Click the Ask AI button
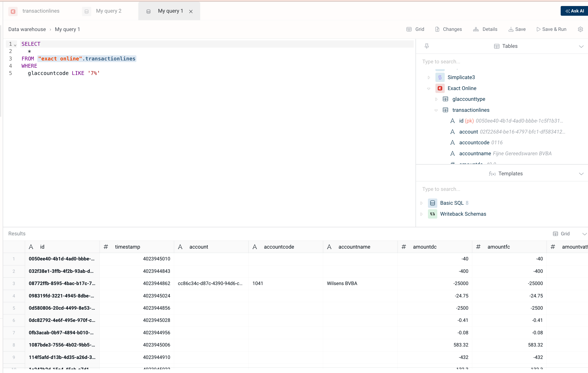588x373 pixels. click(574, 11)
